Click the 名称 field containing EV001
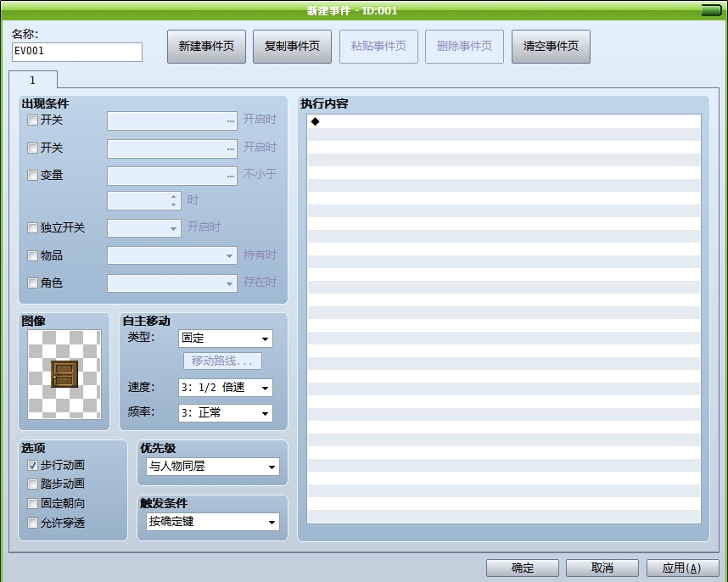Screen dimensions: 728x582 click(x=77, y=52)
